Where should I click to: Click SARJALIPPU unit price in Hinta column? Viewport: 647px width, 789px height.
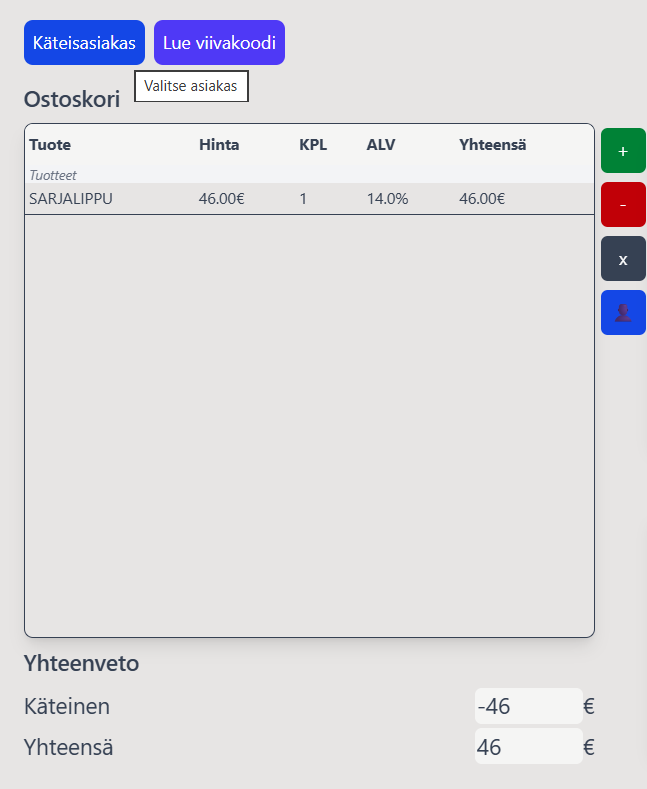click(221, 199)
